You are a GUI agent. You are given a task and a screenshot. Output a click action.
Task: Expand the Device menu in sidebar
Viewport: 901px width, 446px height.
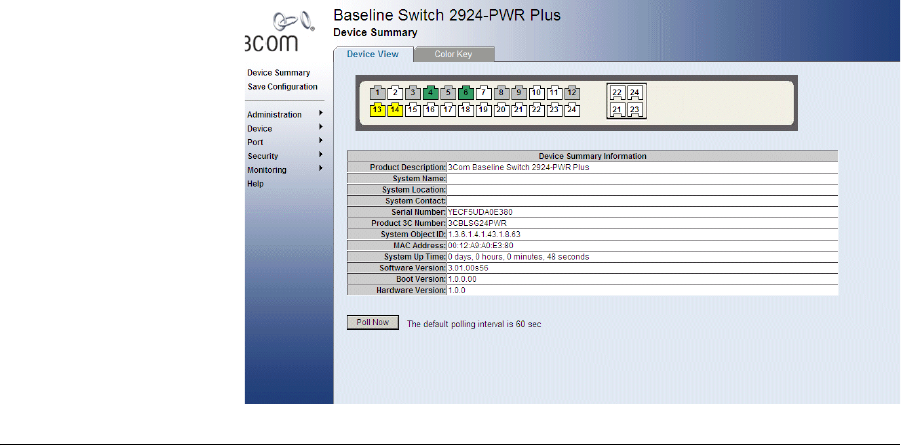tap(260, 129)
